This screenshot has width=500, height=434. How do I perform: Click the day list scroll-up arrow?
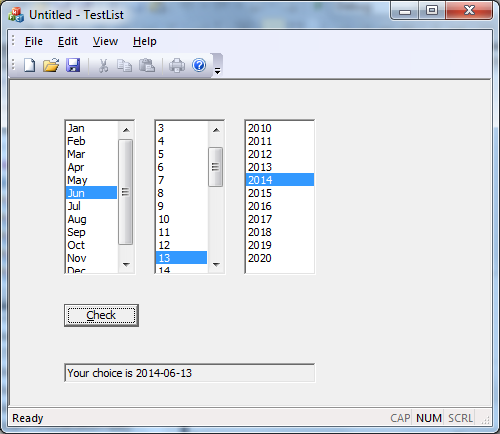click(216, 130)
